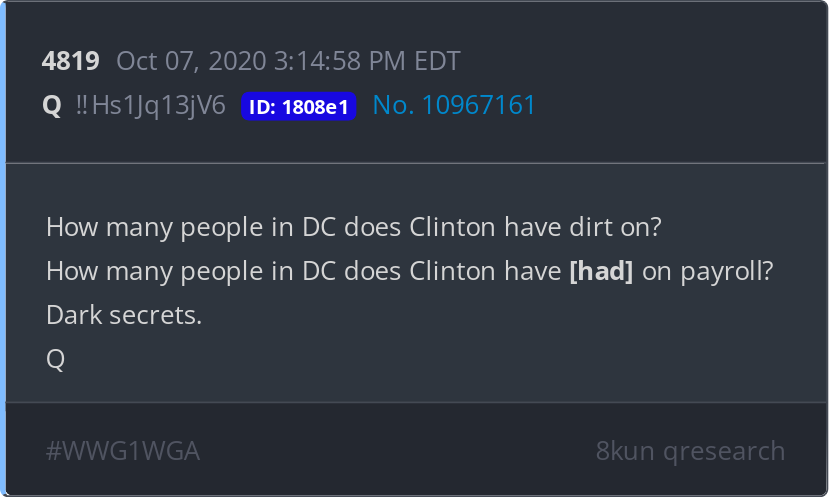Click the #WWG1WGA hashtag
830x498 pixels.
123,451
